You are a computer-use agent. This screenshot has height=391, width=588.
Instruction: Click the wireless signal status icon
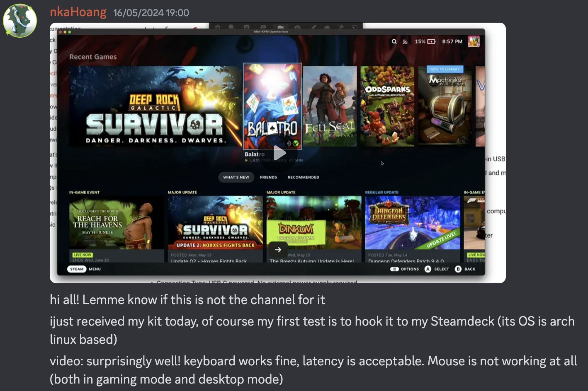tap(405, 41)
